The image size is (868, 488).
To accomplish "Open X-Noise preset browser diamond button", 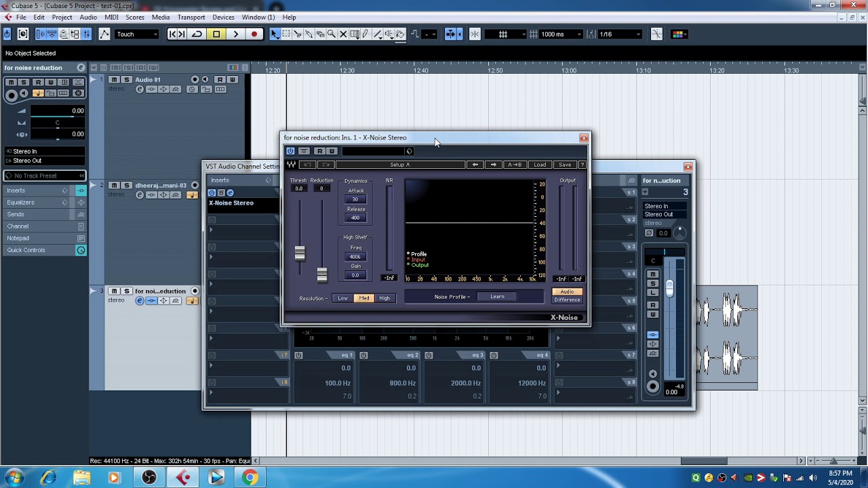I will click(x=409, y=151).
